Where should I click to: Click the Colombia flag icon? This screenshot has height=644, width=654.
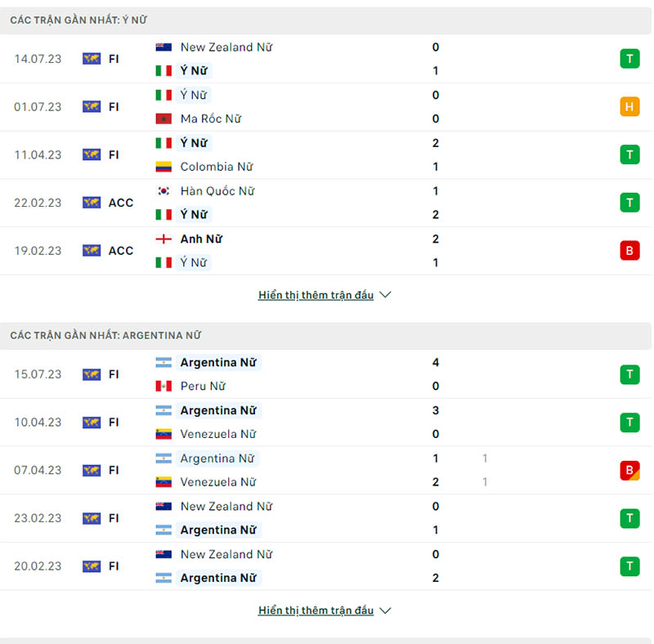click(x=163, y=167)
